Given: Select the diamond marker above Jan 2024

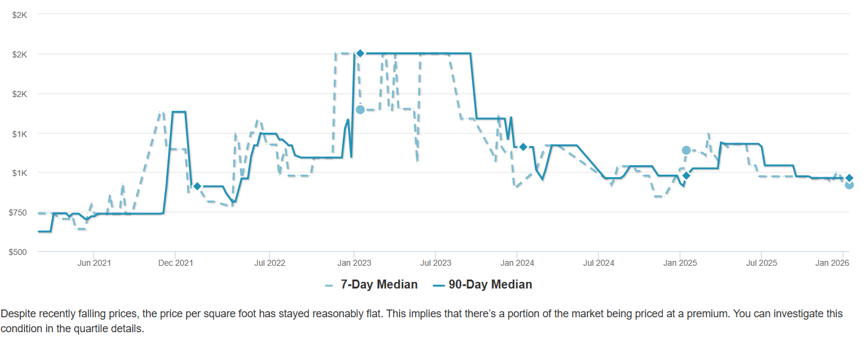Looking at the screenshot, I should [x=523, y=147].
